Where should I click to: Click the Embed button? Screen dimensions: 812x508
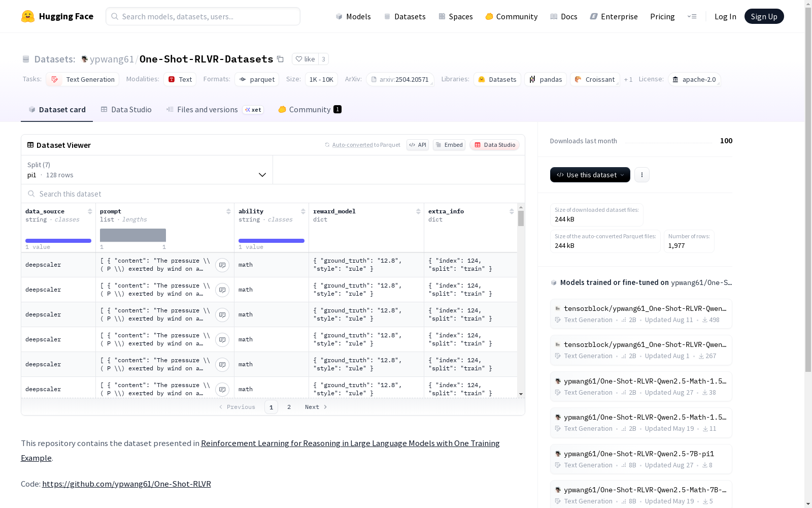449,145
